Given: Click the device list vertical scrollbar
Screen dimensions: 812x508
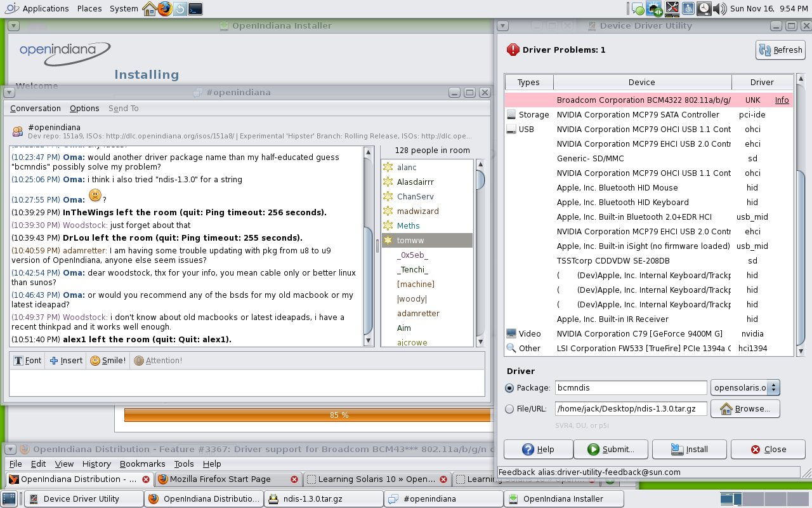Looking at the screenshot, I should coord(800,217).
